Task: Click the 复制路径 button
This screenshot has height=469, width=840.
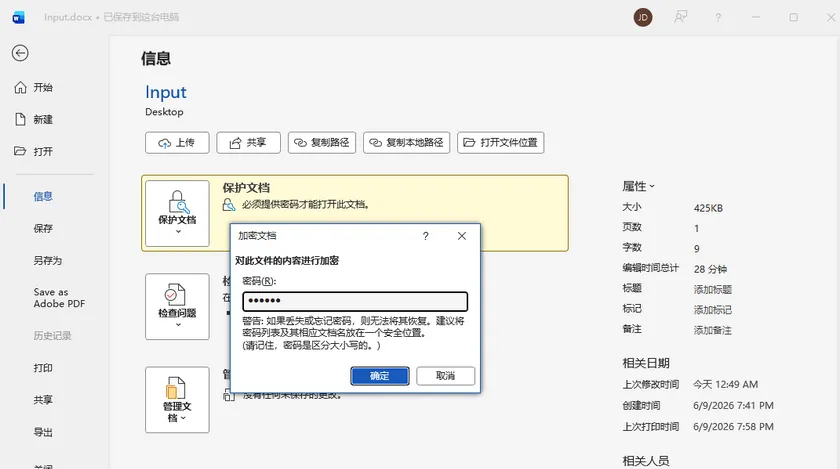Action: (x=321, y=143)
